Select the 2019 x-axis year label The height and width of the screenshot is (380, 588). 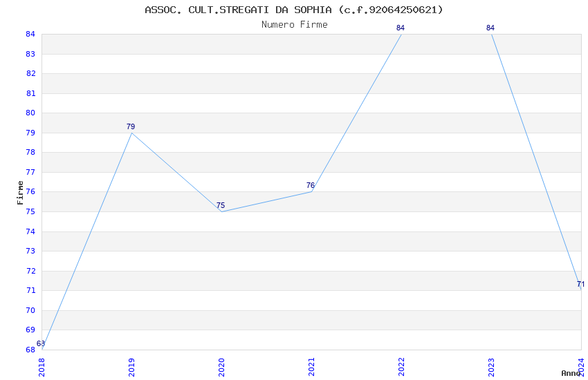coord(131,367)
